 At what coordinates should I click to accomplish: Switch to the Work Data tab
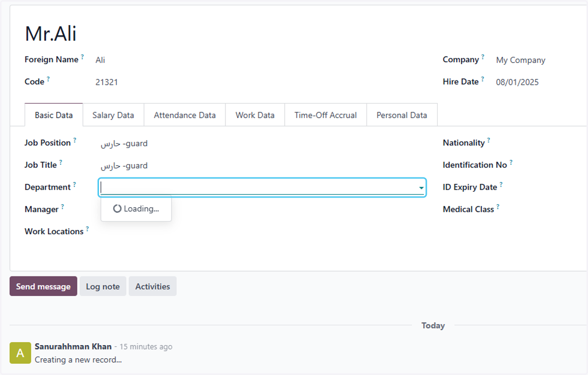click(255, 115)
